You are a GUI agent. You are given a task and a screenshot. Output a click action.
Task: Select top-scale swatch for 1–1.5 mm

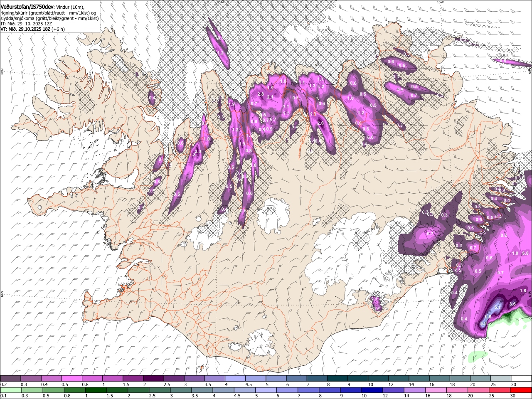(x=112, y=379)
